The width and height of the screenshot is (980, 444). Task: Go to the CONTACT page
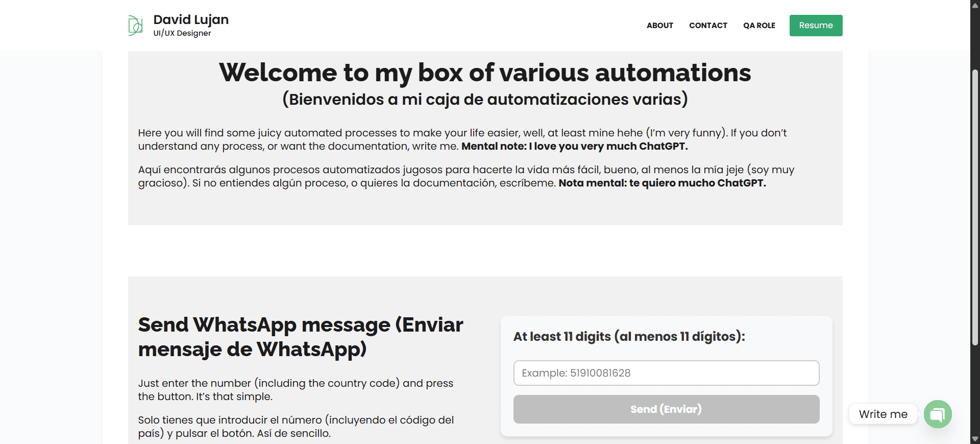point(708,26)
